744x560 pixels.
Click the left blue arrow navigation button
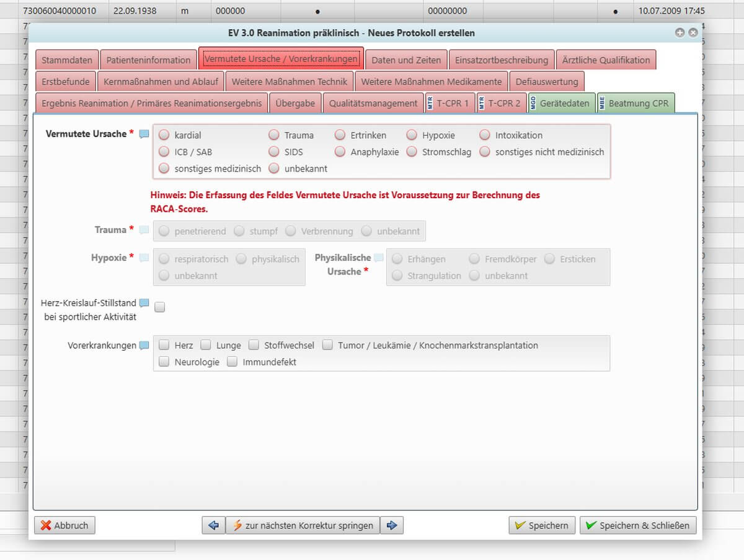(213, 525)
